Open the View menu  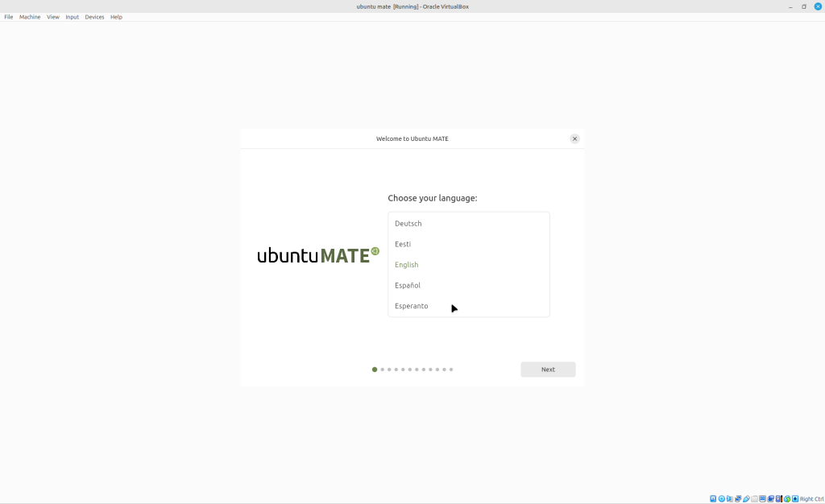[52, 17]
